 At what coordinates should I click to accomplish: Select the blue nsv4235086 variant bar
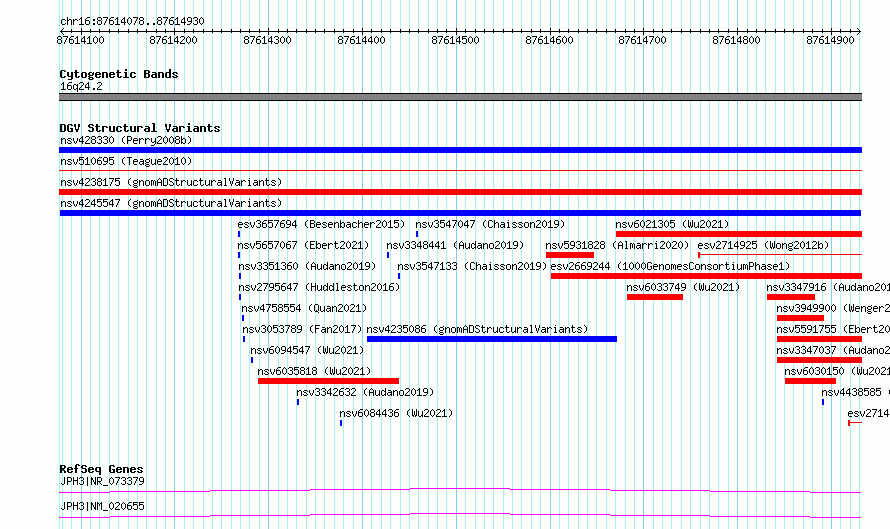[492, 339]
